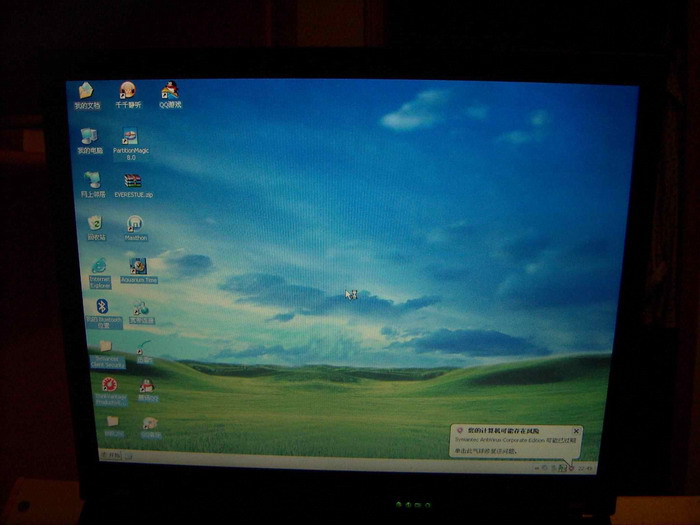Open 网上邻居 (Network Neighborhood) icon
Viewport: 700px width, 525px height.
coord(93,181)
